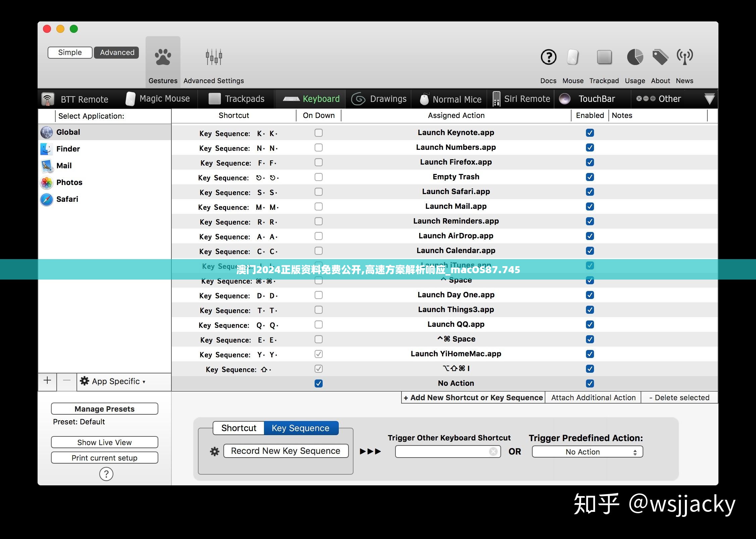Open the Usage pie chart icon
756x539 pixels.
click(635, 57)
